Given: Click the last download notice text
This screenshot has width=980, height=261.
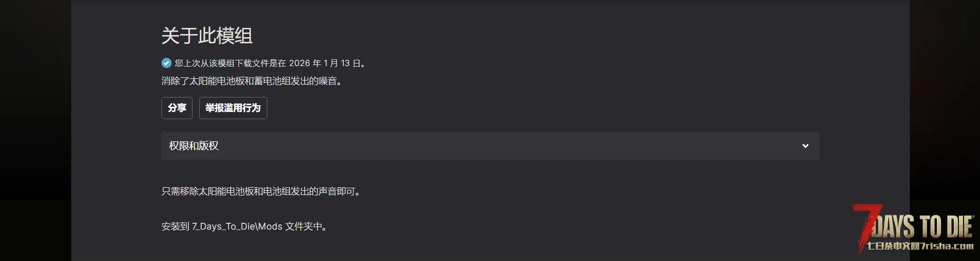Looking at the screenshot, I should click(x=230, y=63).
